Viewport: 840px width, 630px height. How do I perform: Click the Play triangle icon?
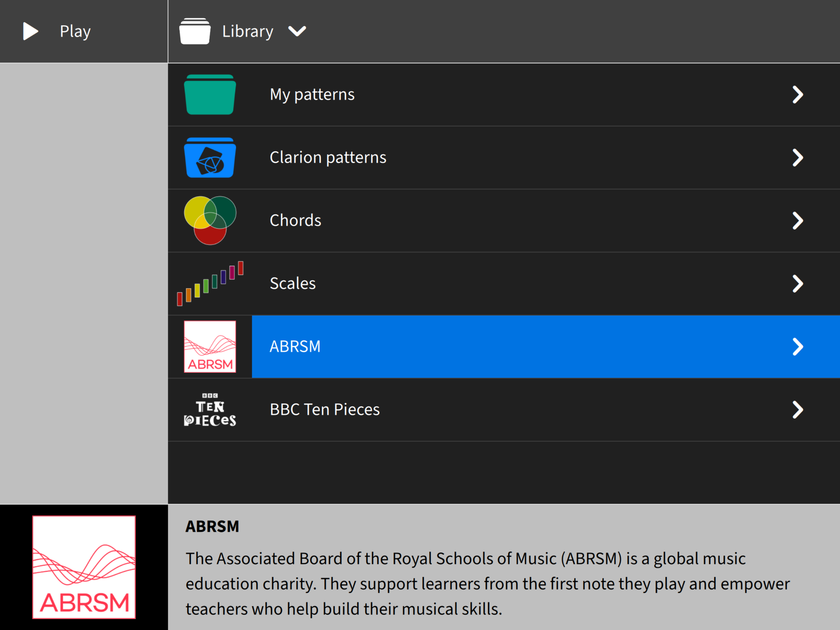(31, 31)
